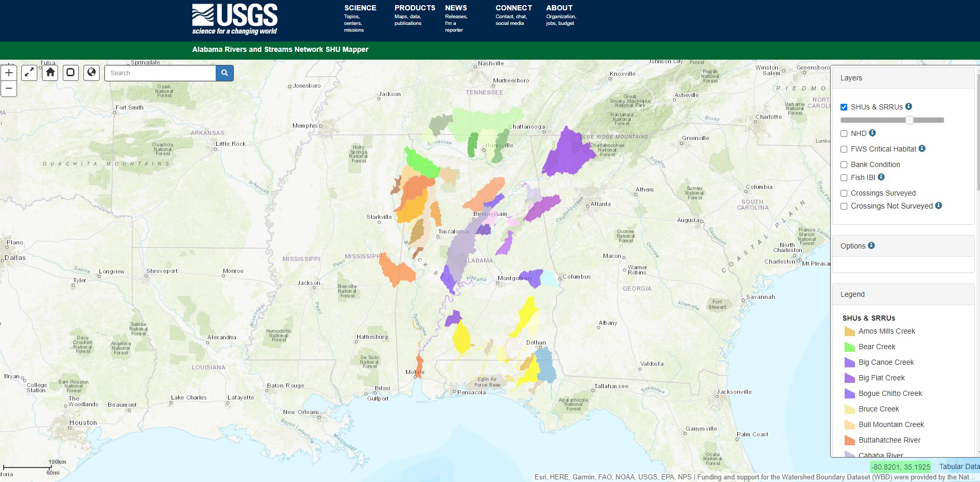This screenshot has height=482, width=980.
Task: Select the extent rectangle tool
Action: (x=71, y=73)
